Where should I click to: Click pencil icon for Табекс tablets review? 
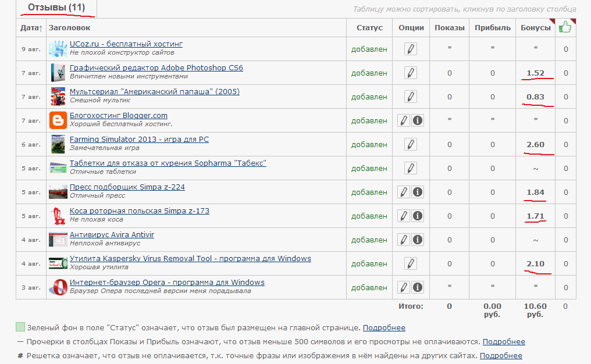click(411, 168)
